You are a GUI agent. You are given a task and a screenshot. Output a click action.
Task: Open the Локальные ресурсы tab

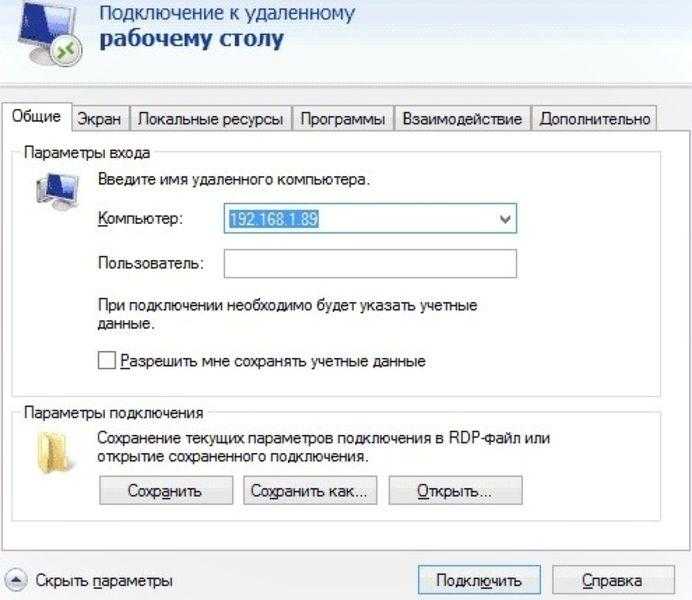[x=211, y=119]
